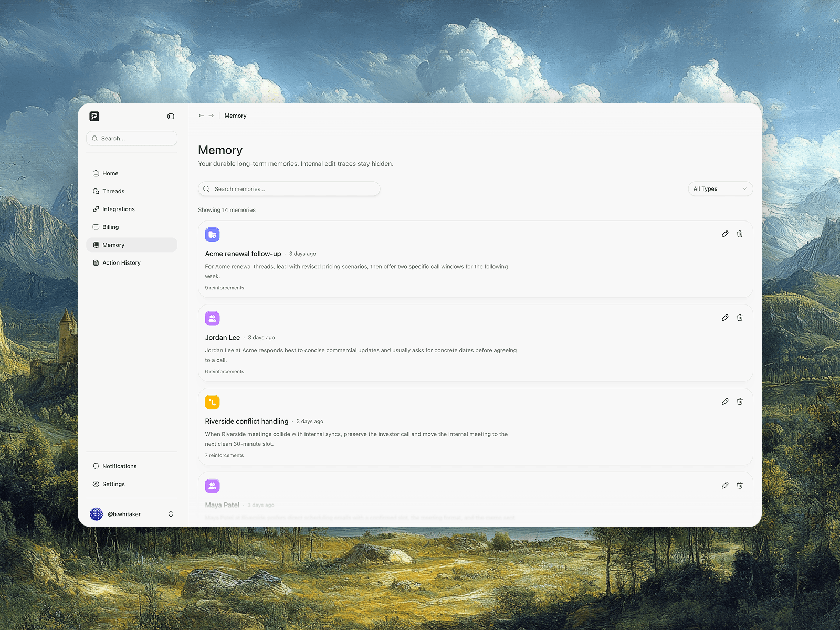Click the Acme renewal memory type icon
Viewport: 840px width, 630px height.
click(212, 235)
